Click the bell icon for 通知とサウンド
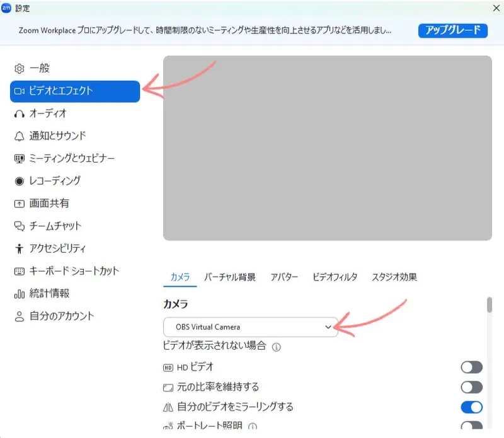Screen dimensions: 504x438 click(19, 136)
